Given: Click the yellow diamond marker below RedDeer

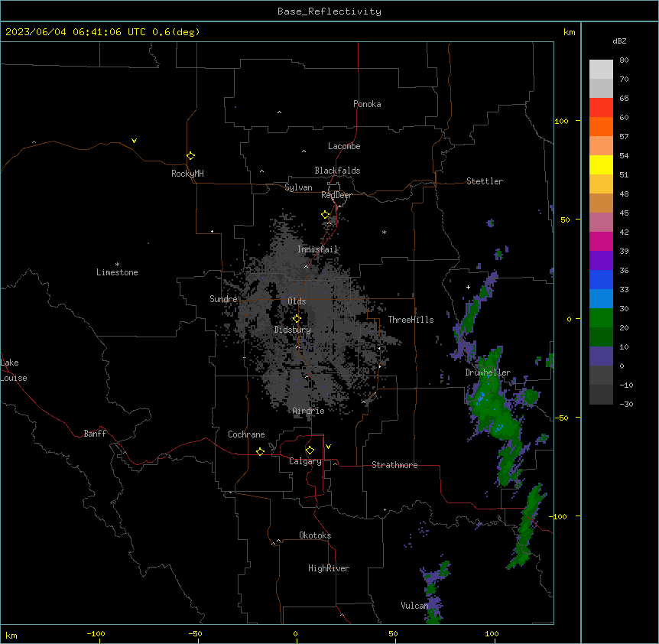Looking at the screenshot, I should [325, 214].
